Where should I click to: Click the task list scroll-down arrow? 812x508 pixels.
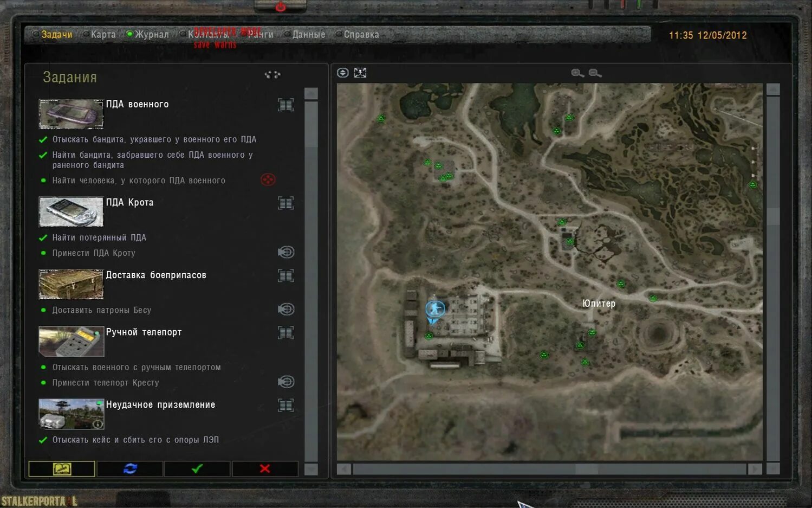[x=311, y=470]
